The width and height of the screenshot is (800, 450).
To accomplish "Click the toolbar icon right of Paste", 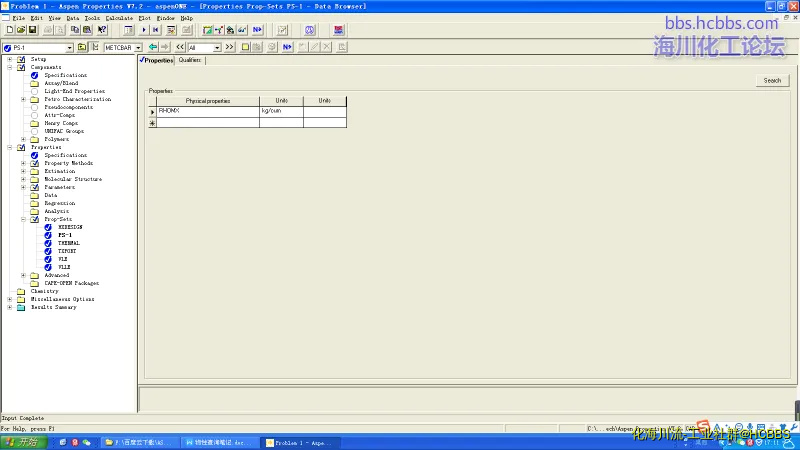I will tap(102, 30).
